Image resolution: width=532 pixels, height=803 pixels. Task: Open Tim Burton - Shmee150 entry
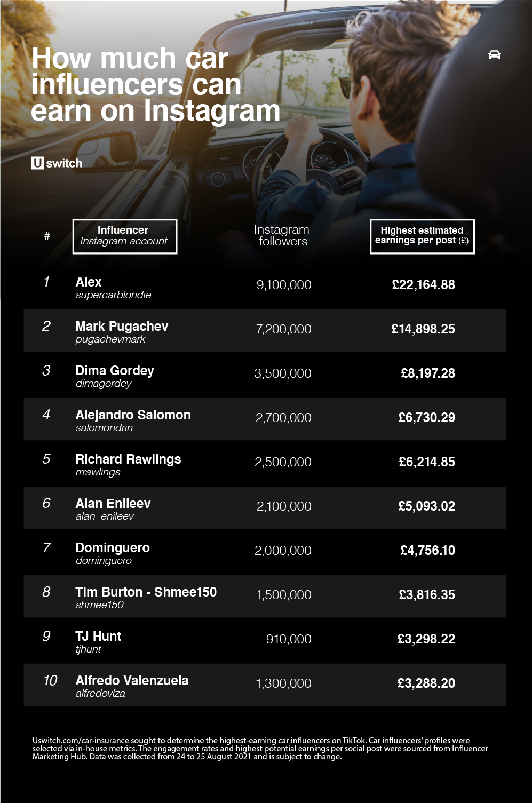146,592
